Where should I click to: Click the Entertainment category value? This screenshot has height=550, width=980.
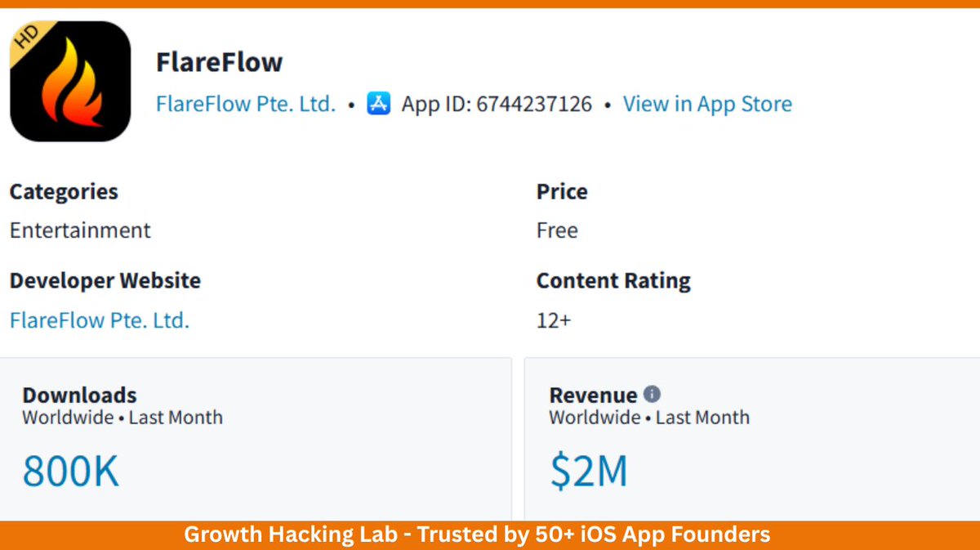point(80,230)
